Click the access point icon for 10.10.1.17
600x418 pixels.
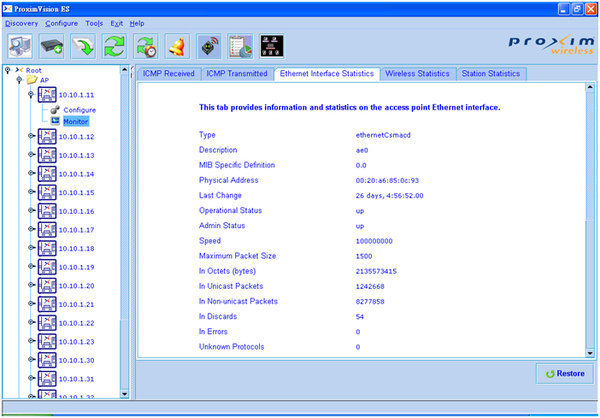coord(47,230)
